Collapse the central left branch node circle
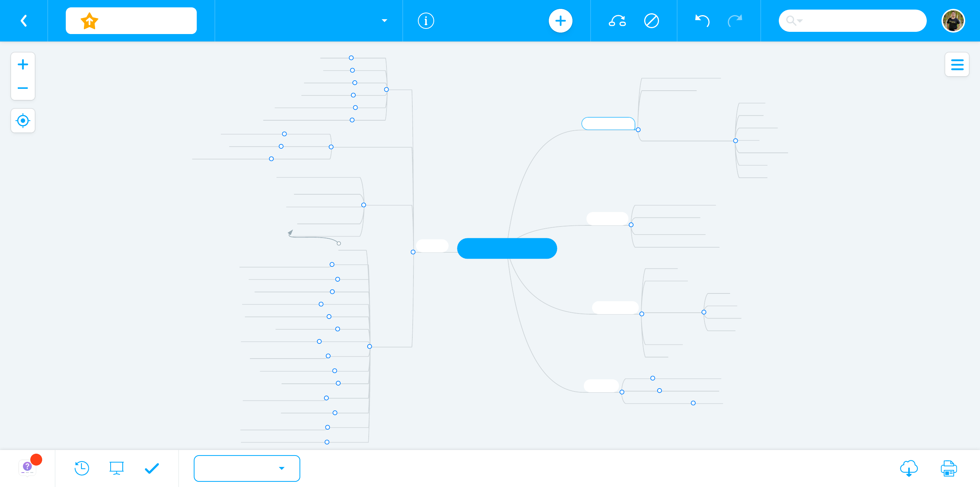The width and height of the screenshot is (980, 487). coord(413,252)
